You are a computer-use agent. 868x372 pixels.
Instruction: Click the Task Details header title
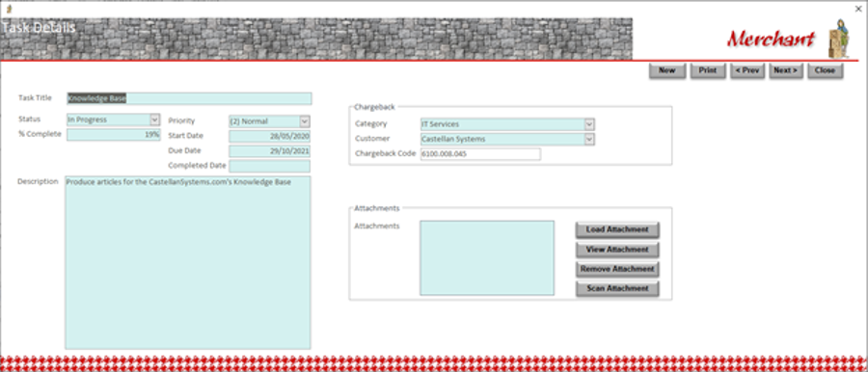tap(39, 28)
